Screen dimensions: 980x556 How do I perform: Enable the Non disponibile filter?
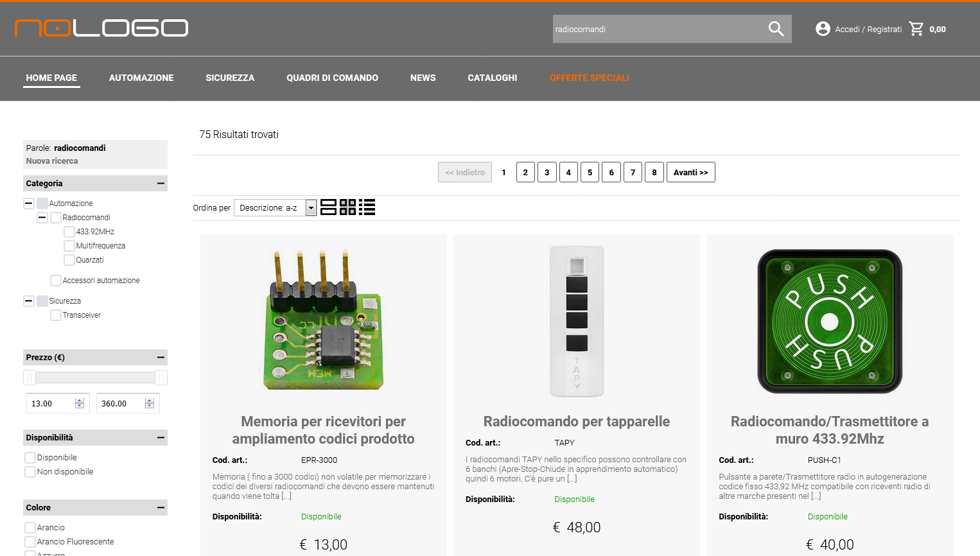pyautogui.click(x=30, y=472)
